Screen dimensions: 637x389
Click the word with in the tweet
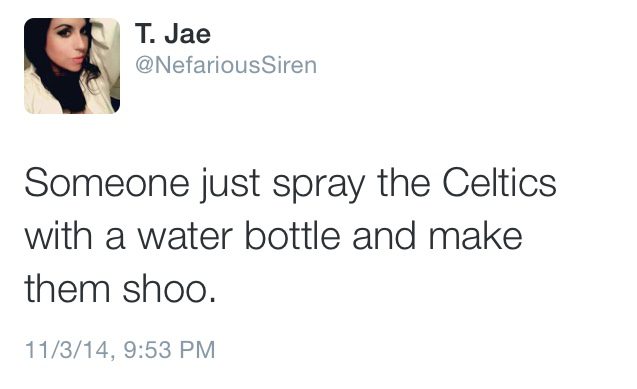tap(58, 235)
